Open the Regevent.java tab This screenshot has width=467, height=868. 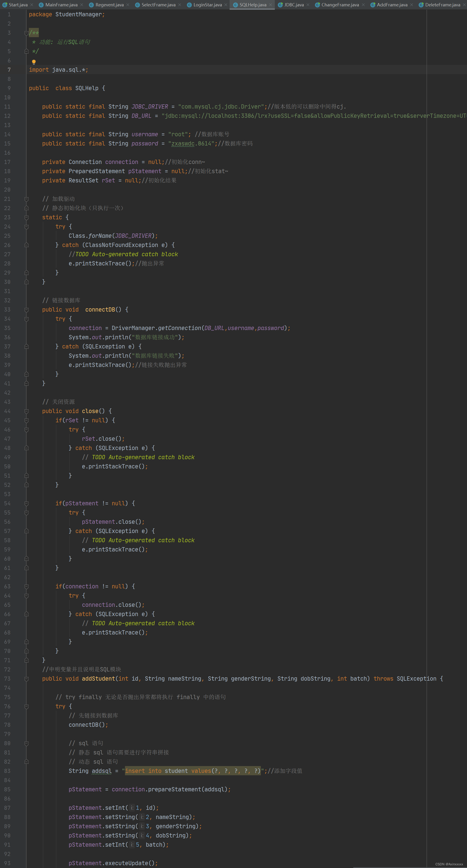(109, 5)
